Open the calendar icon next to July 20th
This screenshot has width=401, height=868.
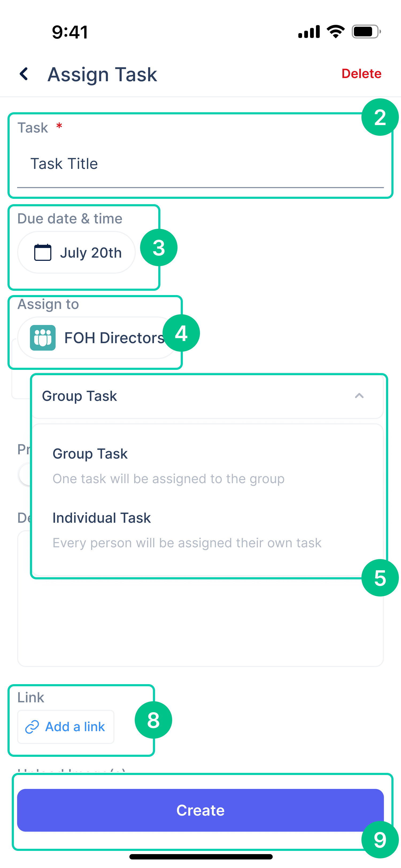coord(42,252)
